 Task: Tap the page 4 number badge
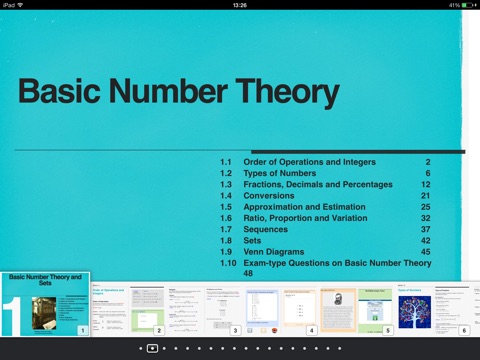point(312,330)
